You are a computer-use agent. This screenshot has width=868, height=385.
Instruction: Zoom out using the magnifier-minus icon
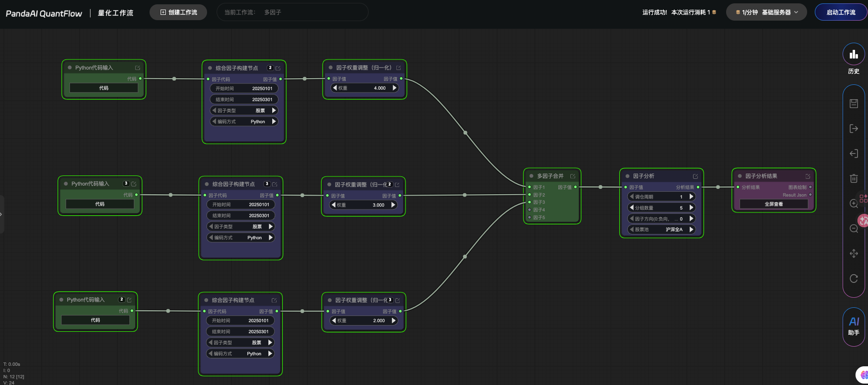click(x=854, y=228)
